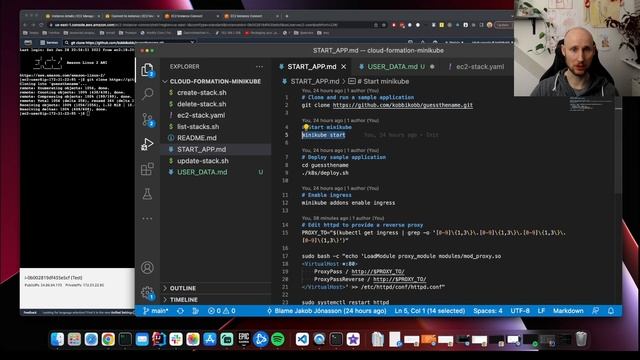Click the 'cd guessthename' code line
This screenshot has width=640, height=360.
coord(325,165)
